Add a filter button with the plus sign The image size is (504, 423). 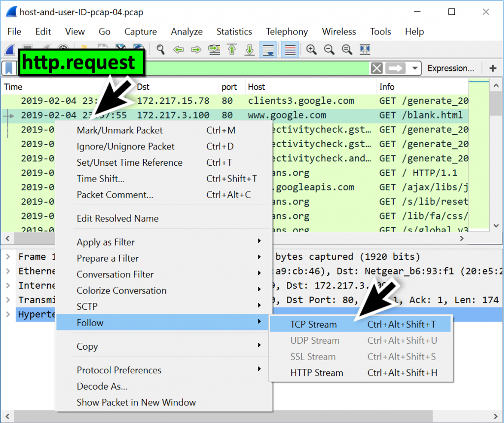pyautogui.click(x=493, y=68)
